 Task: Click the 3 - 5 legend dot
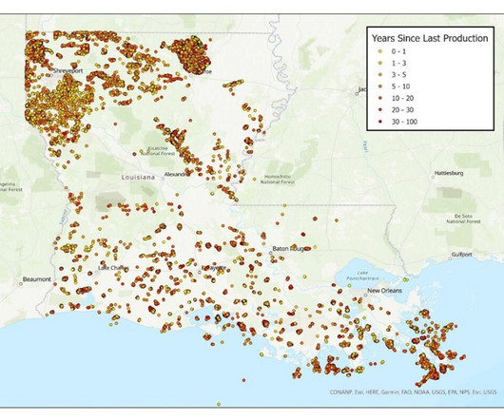pyautogui.click(x=380, y=75)
